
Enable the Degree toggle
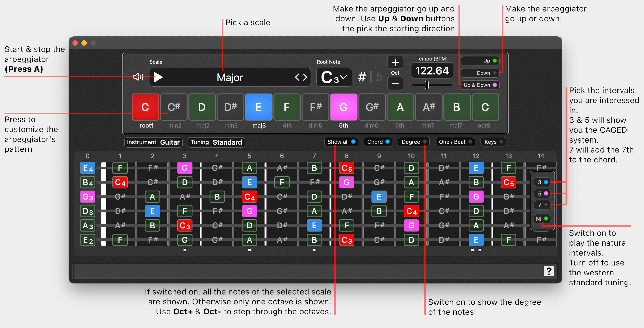(414, 142)
